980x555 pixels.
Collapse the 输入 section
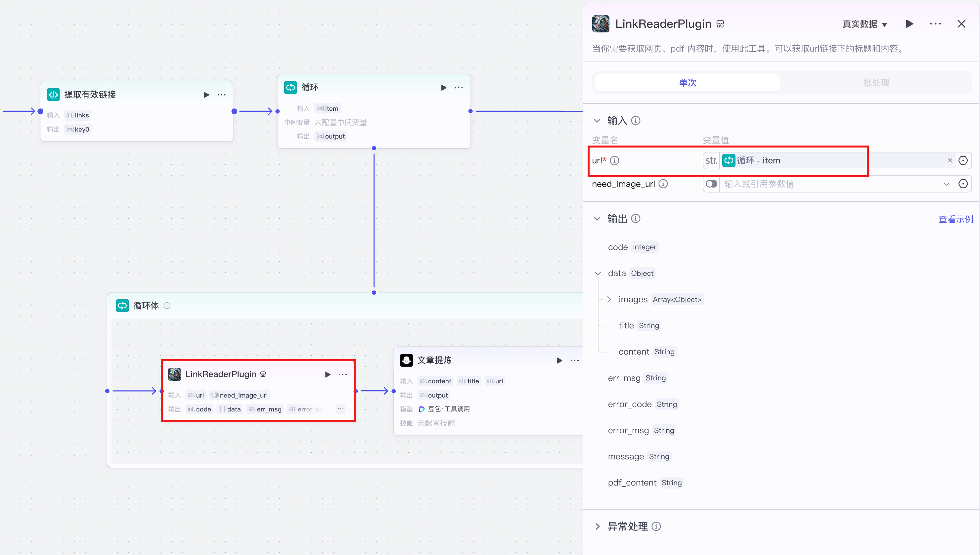tap(597, 121)
